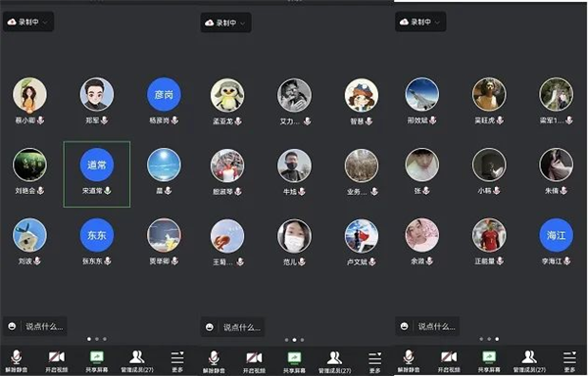This screenshot has height=376, width=588.
Task: Select the third page dot in middle panel
Action: 302,340
